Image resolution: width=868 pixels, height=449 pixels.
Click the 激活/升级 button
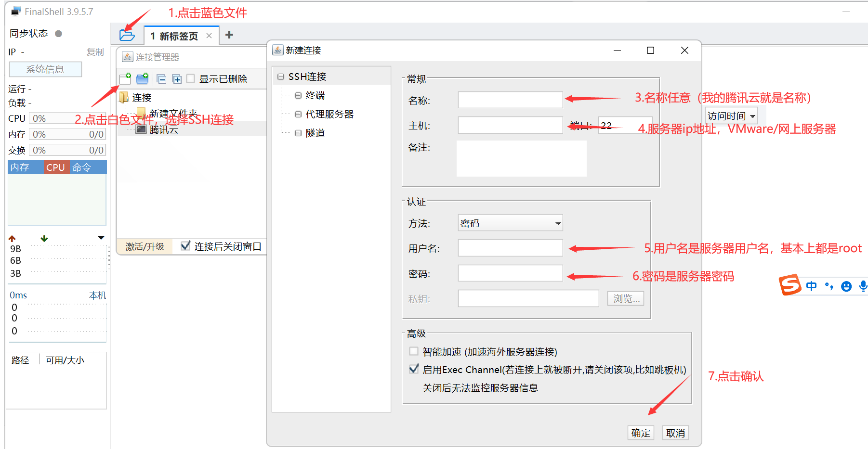point(145,246)
